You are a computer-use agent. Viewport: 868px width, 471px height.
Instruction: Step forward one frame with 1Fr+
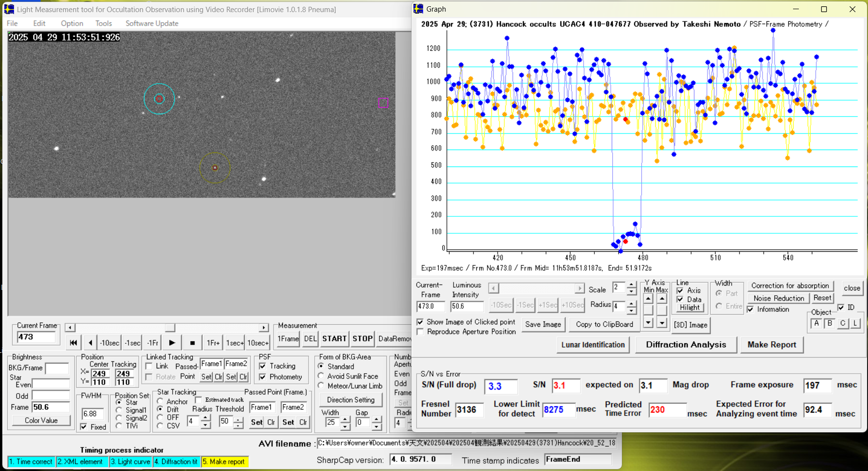(x=213, y=343)
